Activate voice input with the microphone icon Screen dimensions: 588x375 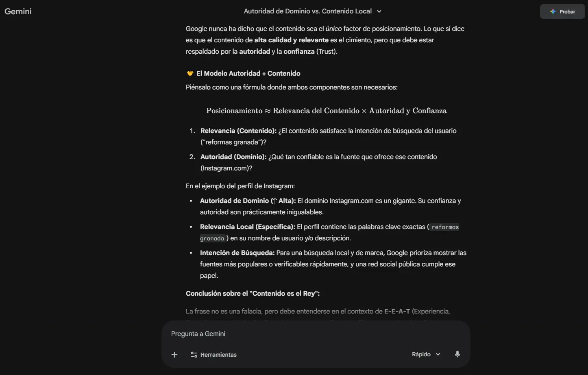coord(457,354)
